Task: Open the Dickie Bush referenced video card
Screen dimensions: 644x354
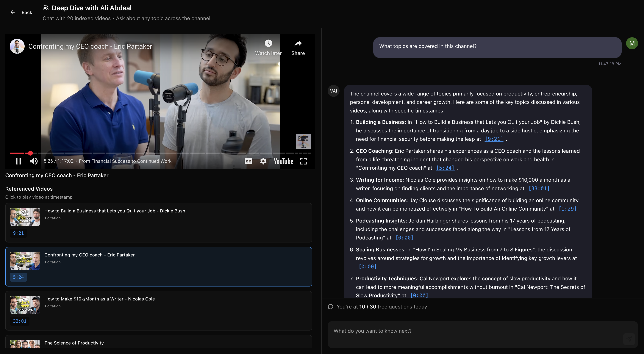Action: click(x=159, y=223)
